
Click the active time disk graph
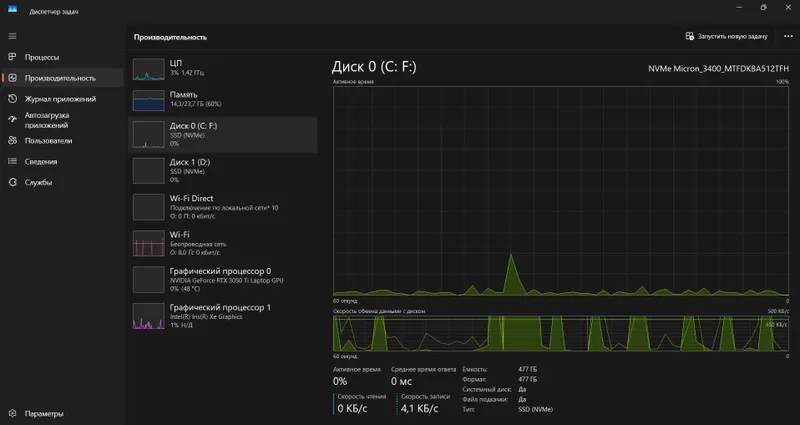(561, 191)
